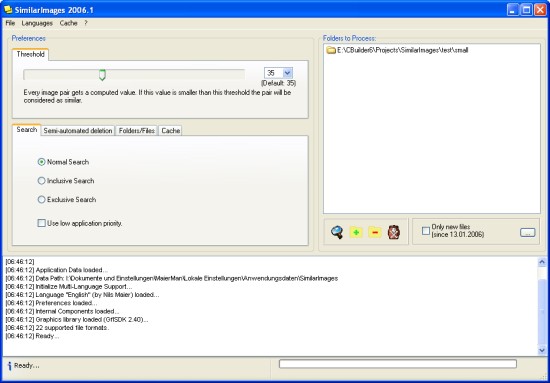Select the Search tab
Image resolution: width=550 pixels, height=383 pixels.
(27, 129)
